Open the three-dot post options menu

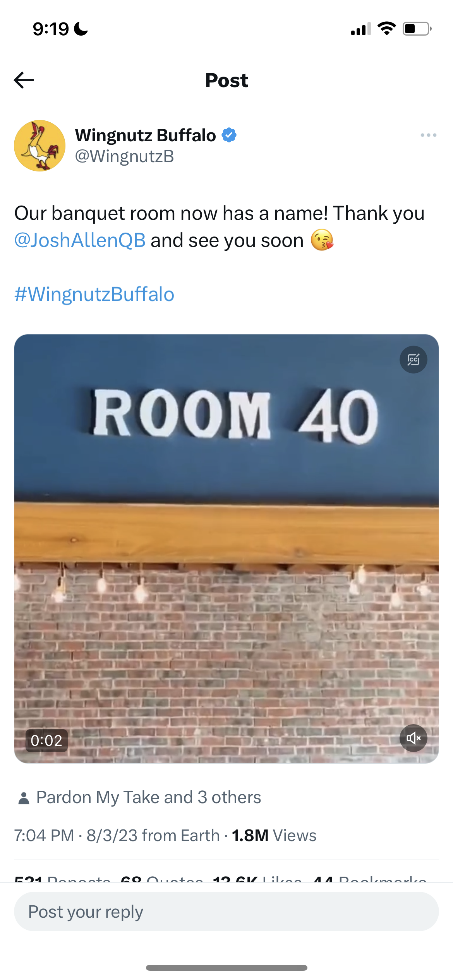point(428,135)
